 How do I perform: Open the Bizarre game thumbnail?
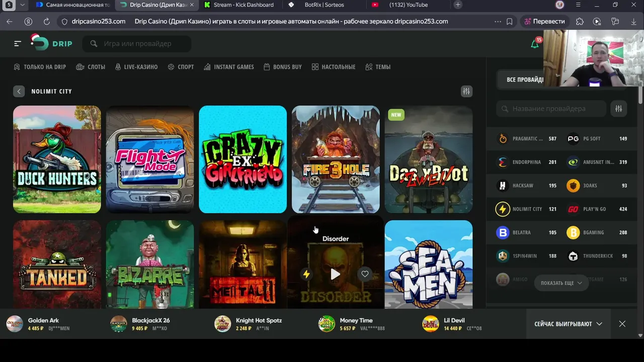point(150,264)
